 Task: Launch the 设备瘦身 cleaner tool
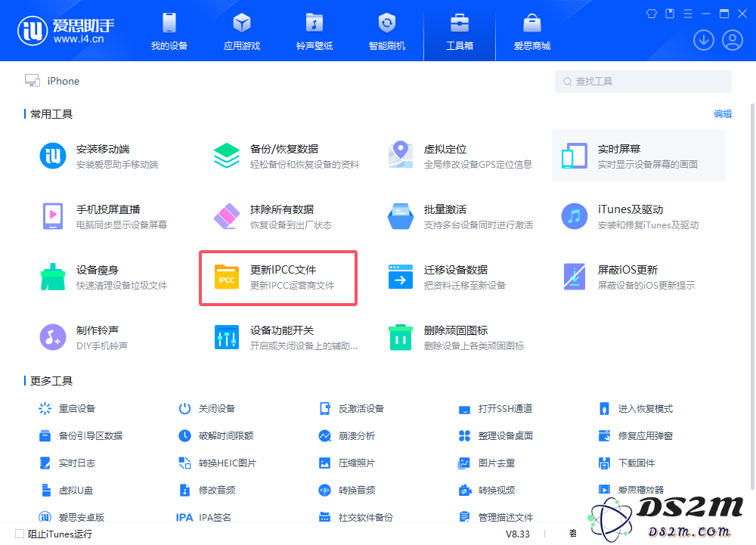[104, 277]
